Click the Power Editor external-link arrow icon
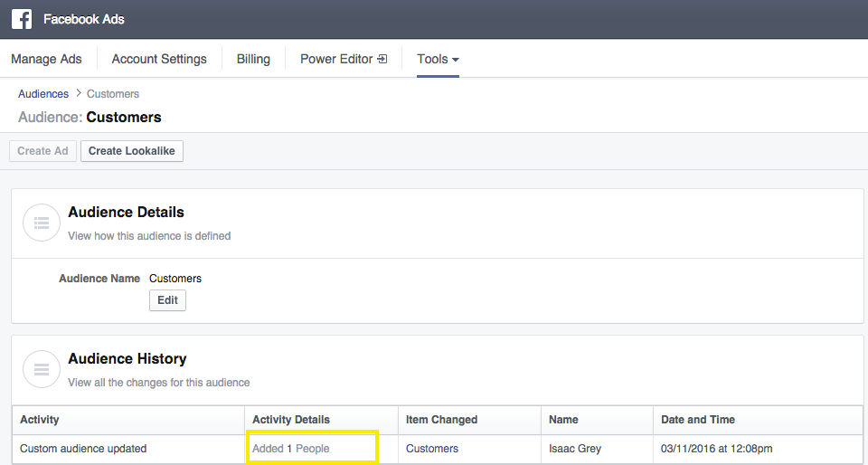This screenshot has width=868, height=465. tap(382, 59)
